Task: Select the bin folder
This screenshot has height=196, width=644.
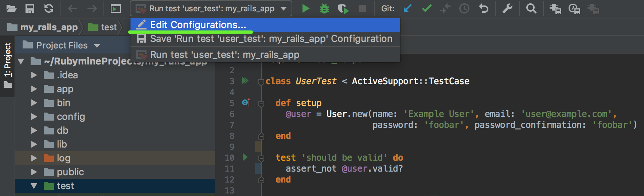Action: click(x=115, y=103)
